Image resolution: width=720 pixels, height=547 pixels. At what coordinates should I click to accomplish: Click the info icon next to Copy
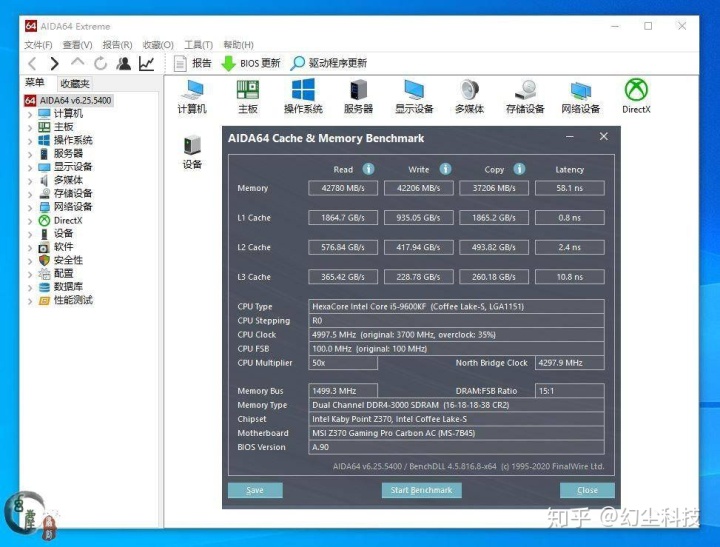coord(519,169)
